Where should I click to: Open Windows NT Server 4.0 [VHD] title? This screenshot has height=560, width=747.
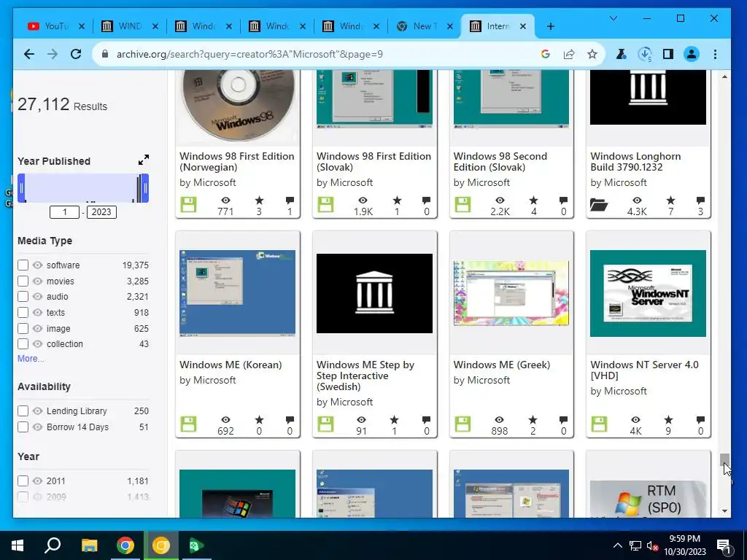pyautogui.click(x=645, y=370)
